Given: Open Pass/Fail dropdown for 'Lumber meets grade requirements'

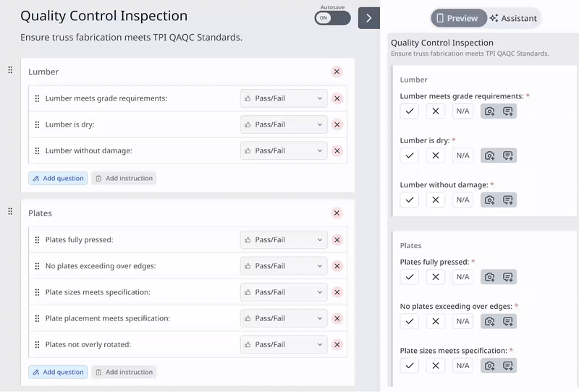Looking at the screenshot, I should [x=284, y=98].
